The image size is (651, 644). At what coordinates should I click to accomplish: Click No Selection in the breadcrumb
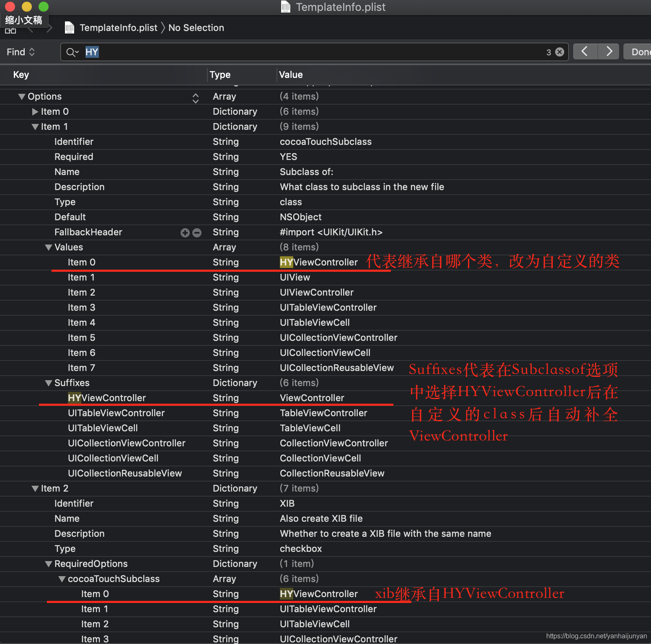point(196,28)
